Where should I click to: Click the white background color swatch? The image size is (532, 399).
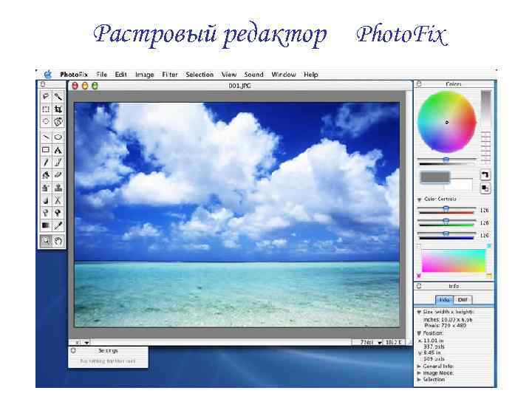(458, 185)
